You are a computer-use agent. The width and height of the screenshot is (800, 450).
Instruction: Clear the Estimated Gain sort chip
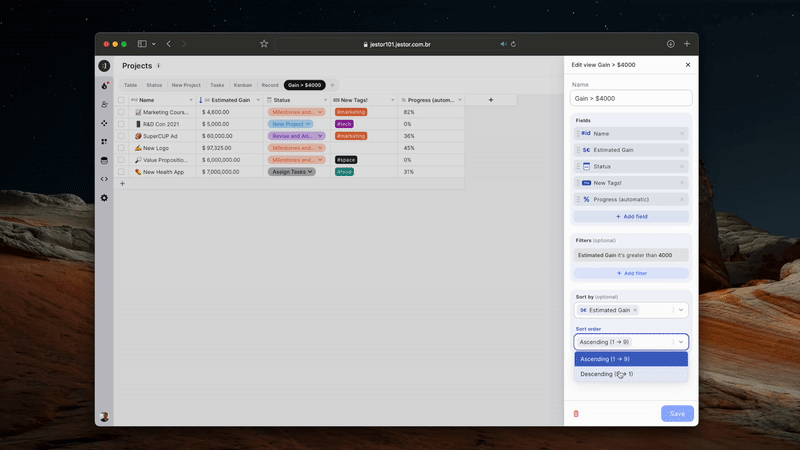tap(635, 310)
